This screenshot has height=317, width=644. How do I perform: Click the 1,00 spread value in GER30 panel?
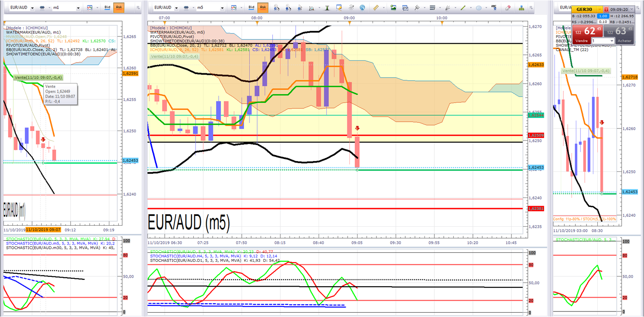coord(603,16)
